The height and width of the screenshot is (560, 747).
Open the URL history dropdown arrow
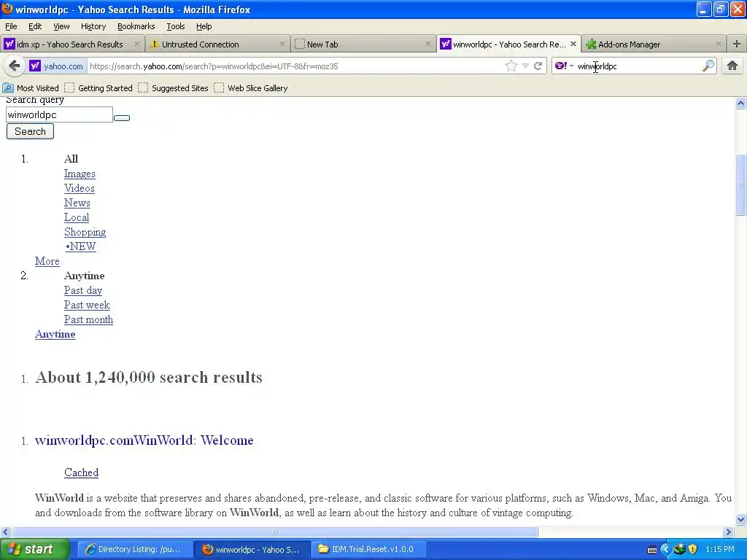point(525,66)
